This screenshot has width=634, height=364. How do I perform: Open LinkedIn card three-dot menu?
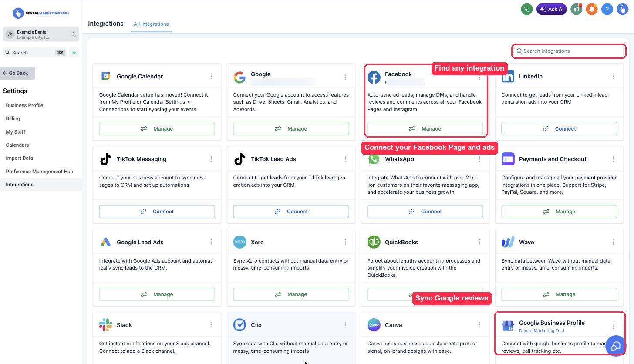tap(614, 76)
